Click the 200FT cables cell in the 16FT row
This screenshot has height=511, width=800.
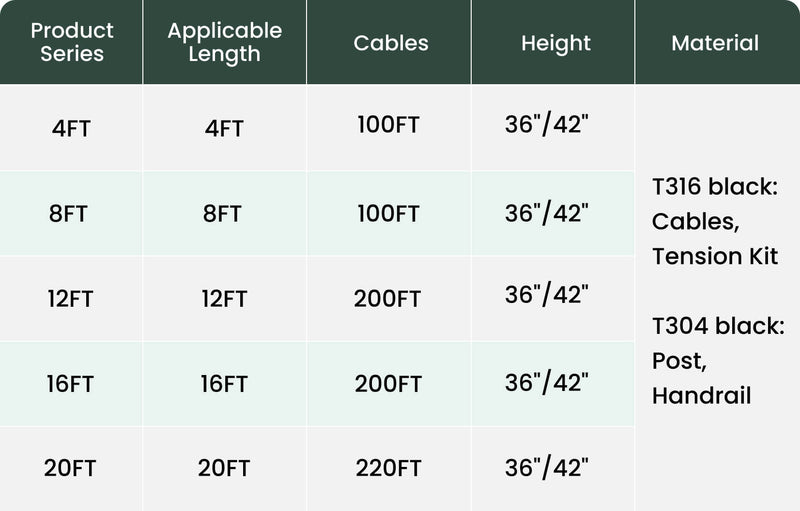388,384
